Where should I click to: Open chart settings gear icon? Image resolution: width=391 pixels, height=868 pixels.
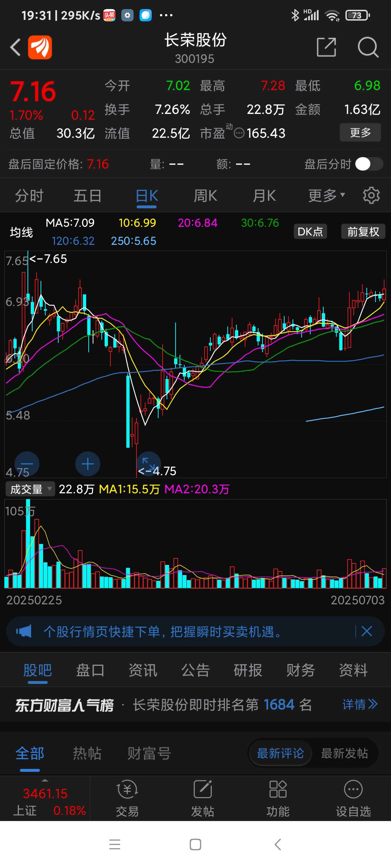click(371, 196)
